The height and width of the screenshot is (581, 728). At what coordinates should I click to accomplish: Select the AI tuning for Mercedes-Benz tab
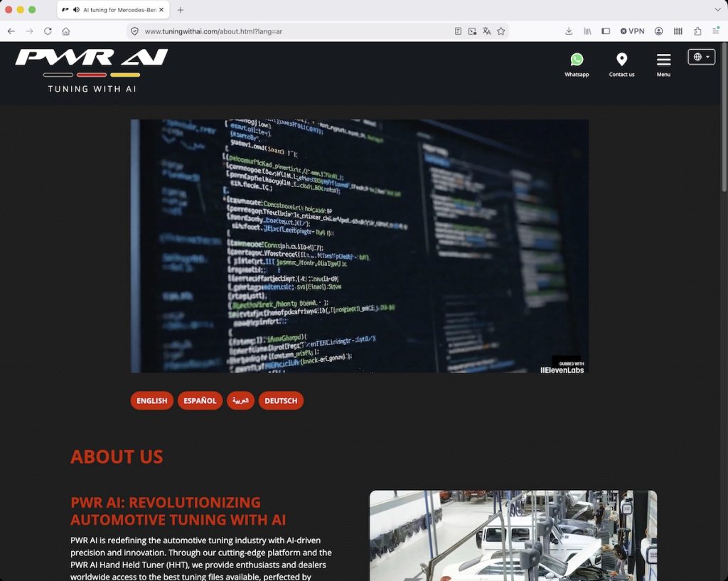point(113,10)
